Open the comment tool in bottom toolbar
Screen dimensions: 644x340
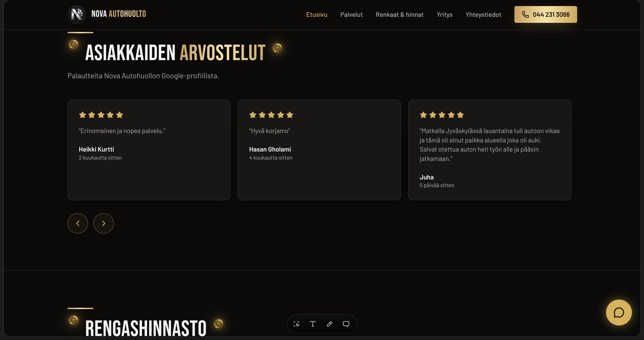pyautogui.click(x=346, y=324)
